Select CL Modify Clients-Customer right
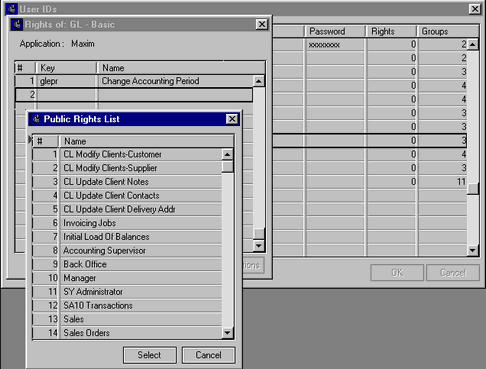486x369 pixels. [127, 154]
